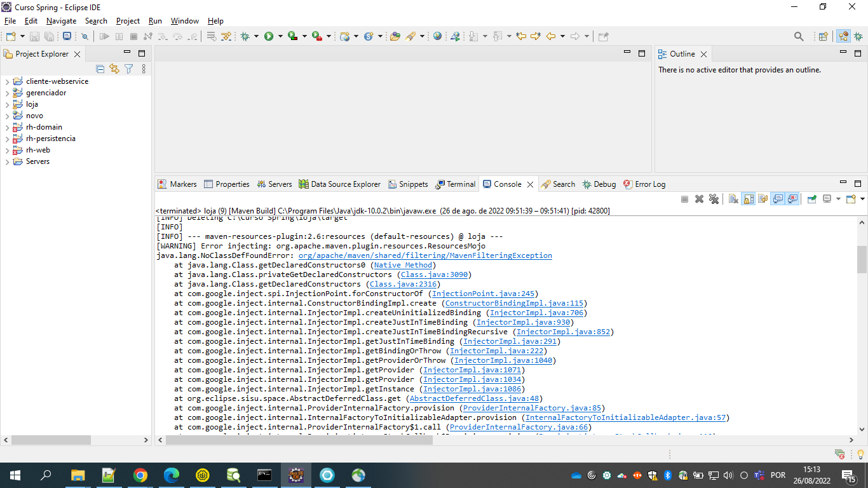The width and height of the screenshot is (868, 488).
Task: Click the Save All icon
Action: (49, 36)
